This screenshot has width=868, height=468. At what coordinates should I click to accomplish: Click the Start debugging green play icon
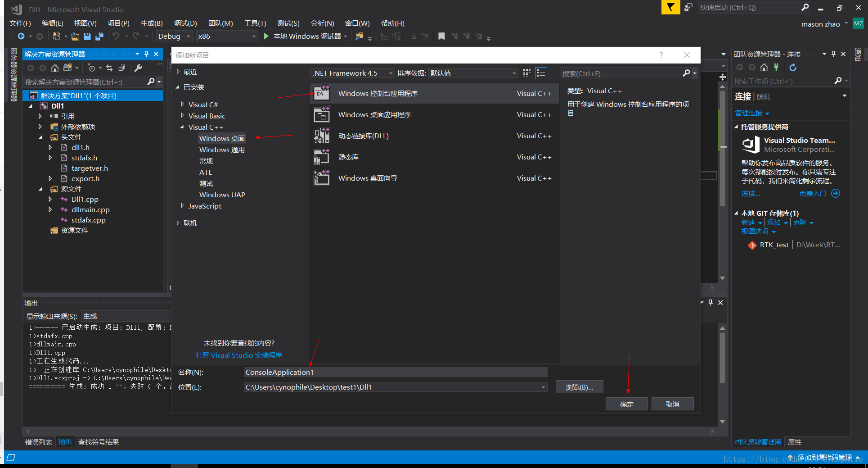coord(266,36)
